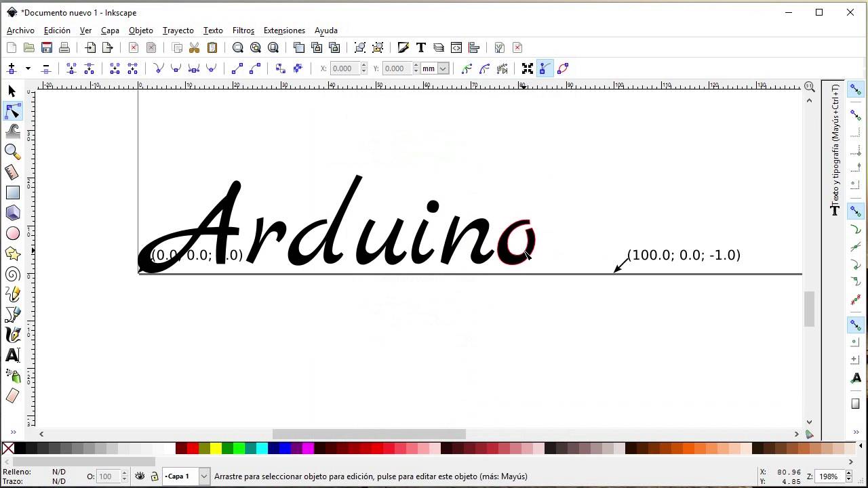This screenshot has width=868, height=488.
Task: Select the Bezier pen tool
Action: pyautogui.click(x=12, y=314)
